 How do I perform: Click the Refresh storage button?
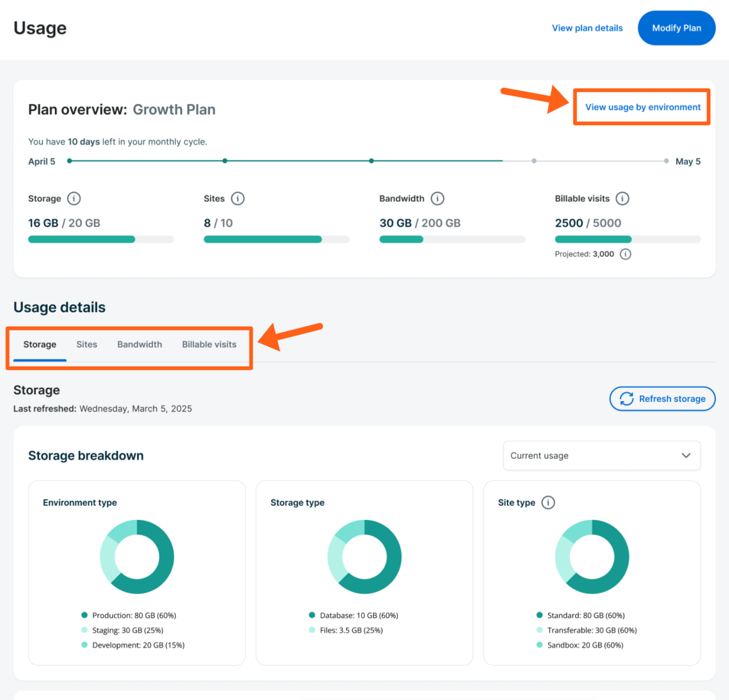pos(662,398)
